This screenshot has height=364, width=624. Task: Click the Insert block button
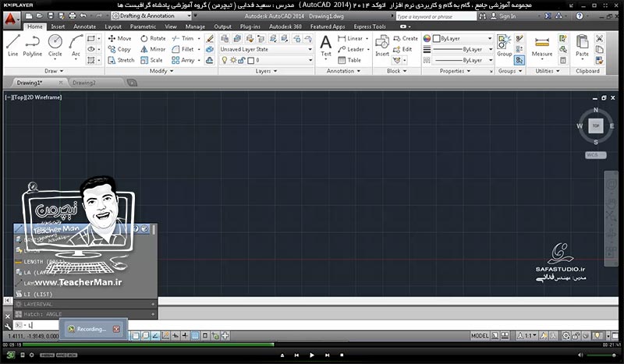click(x=382, y=46)
